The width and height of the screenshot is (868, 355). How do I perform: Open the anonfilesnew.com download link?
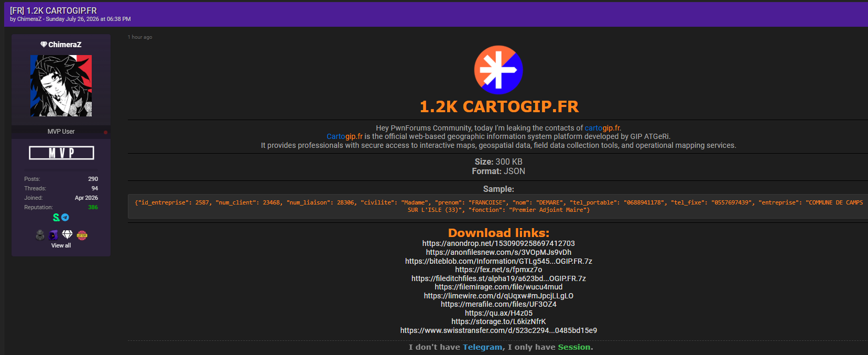click(x=498, y=252)
